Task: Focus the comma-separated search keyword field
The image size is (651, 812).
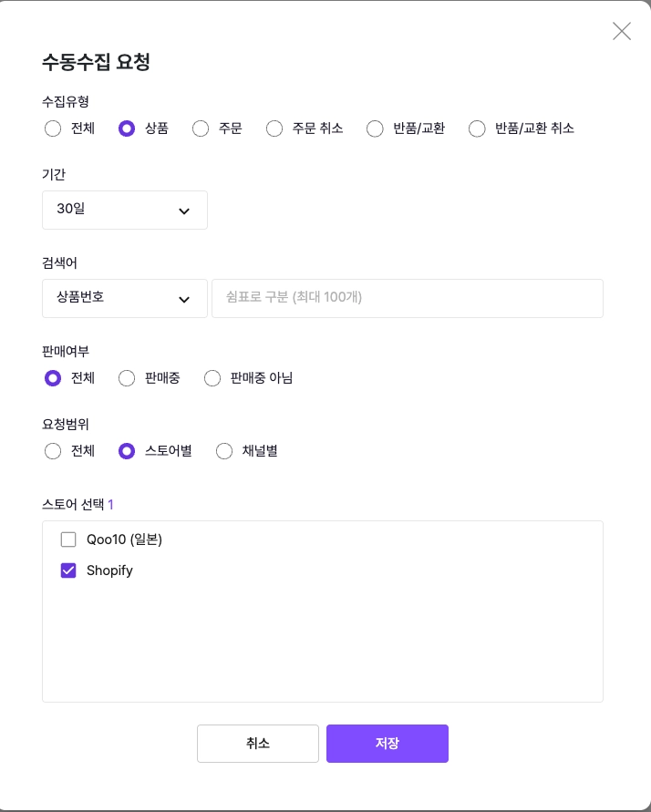Action: point(407,298)
